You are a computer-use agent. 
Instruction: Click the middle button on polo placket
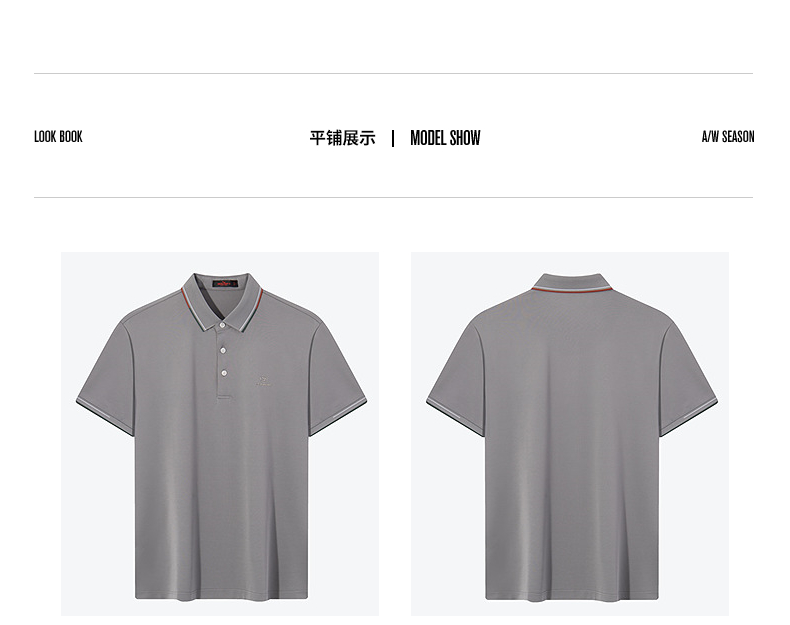(223, 350)
